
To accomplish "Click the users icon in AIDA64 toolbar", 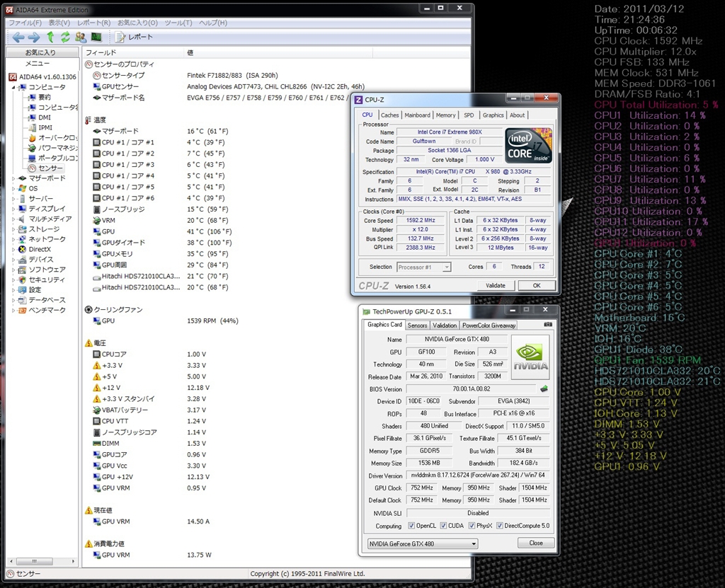I will (81, 37).
